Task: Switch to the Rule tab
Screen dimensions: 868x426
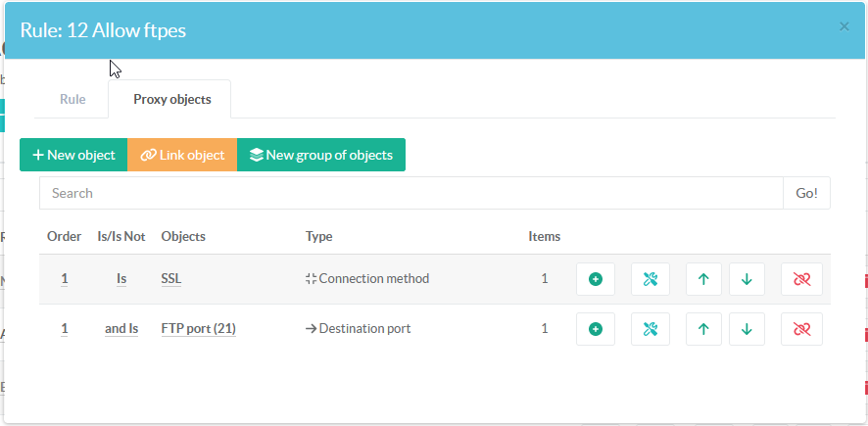Action: 72,99
